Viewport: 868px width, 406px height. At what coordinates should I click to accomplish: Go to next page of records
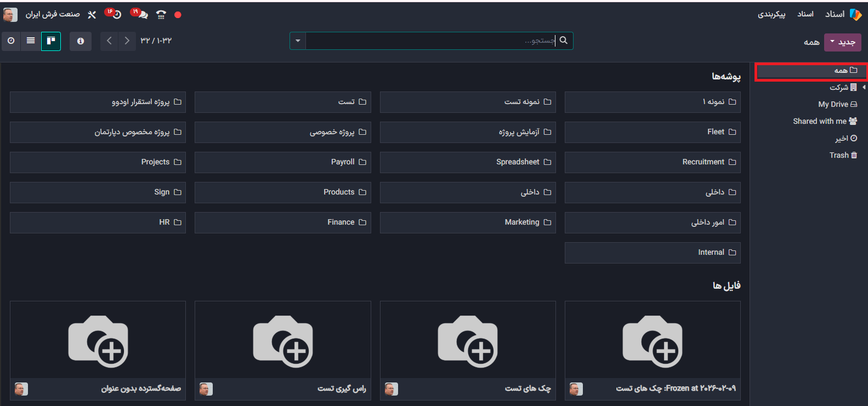109,41
